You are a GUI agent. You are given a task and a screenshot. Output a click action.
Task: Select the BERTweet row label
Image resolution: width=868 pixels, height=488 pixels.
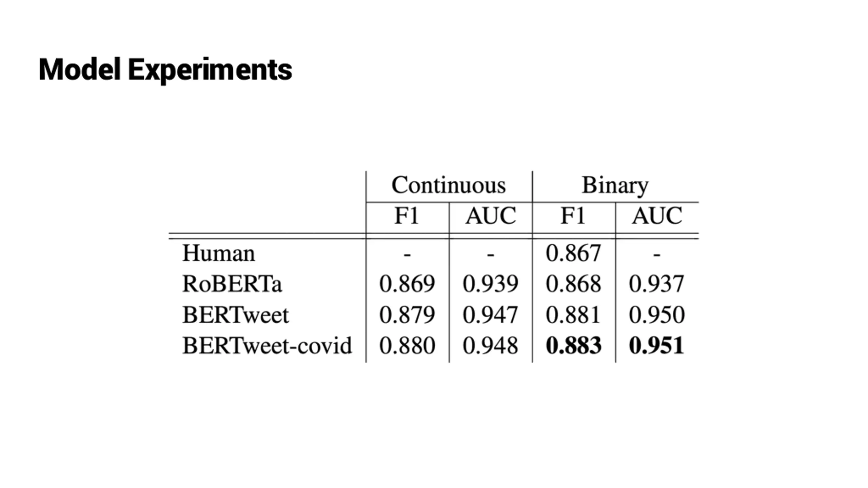pyautogui.click(x=236, y=315)
